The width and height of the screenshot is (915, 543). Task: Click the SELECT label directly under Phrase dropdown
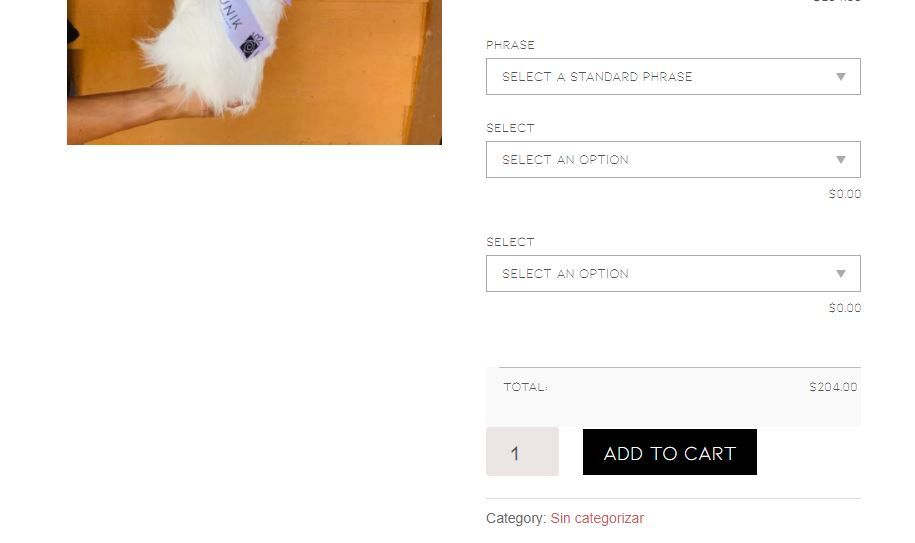click(510, 128)
